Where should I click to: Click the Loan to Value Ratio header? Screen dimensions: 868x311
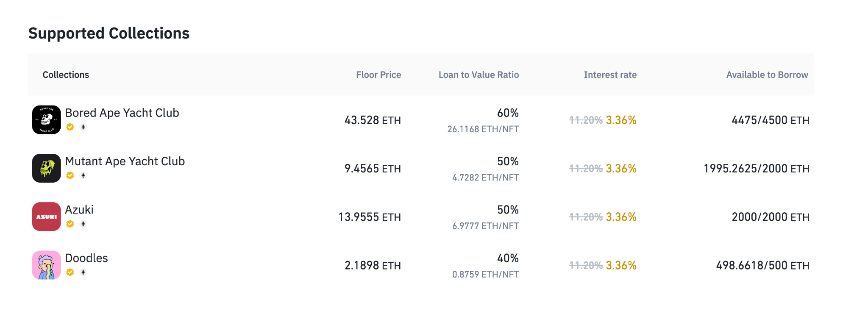[x=479, y=75]
